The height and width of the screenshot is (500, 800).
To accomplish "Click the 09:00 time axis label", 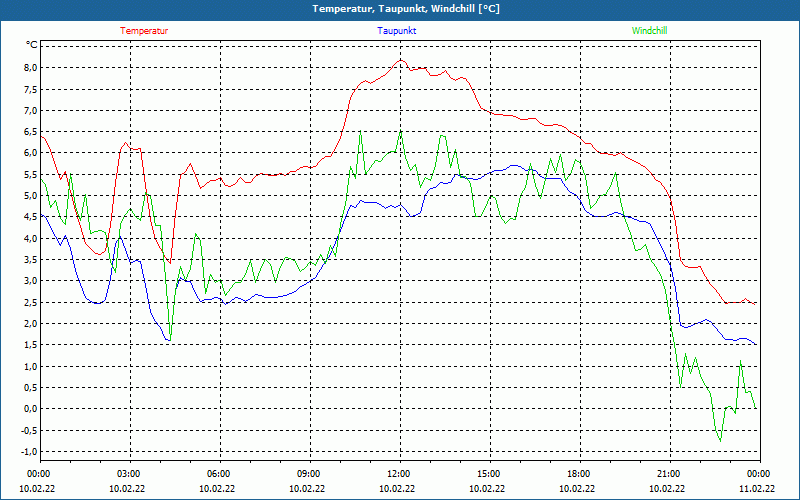I will [x=310, y=474].
